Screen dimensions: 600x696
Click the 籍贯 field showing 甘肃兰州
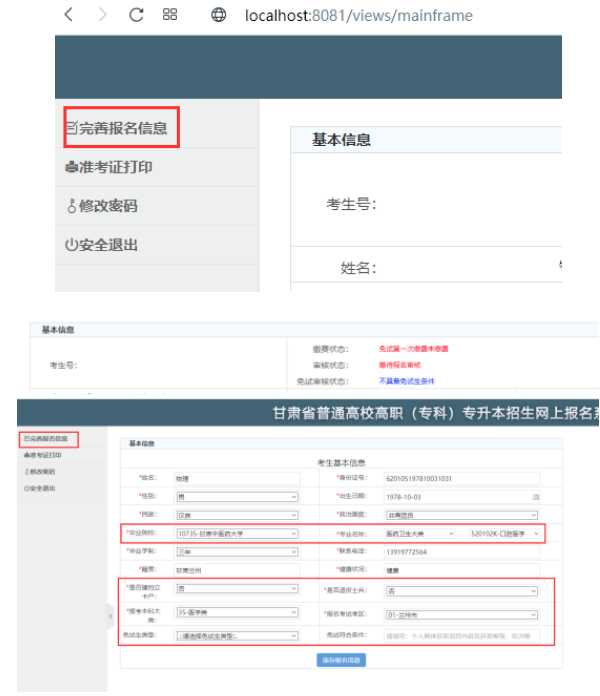click(x=237, y=570)
